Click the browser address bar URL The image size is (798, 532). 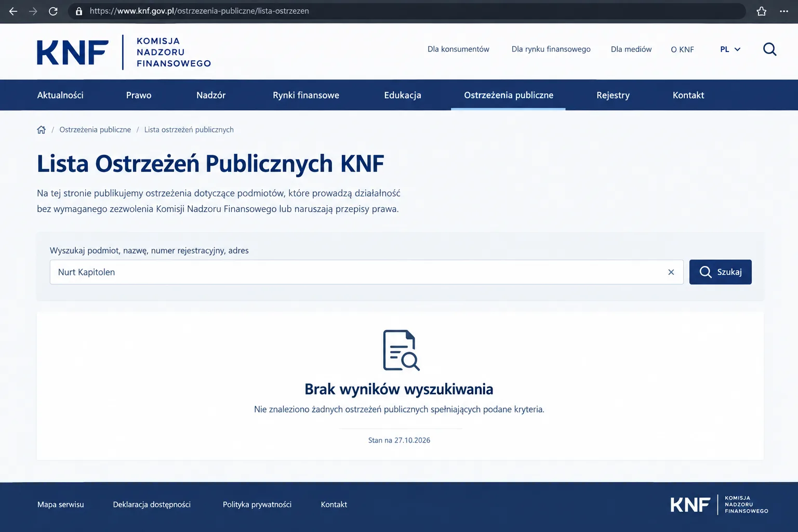point(199,11)
